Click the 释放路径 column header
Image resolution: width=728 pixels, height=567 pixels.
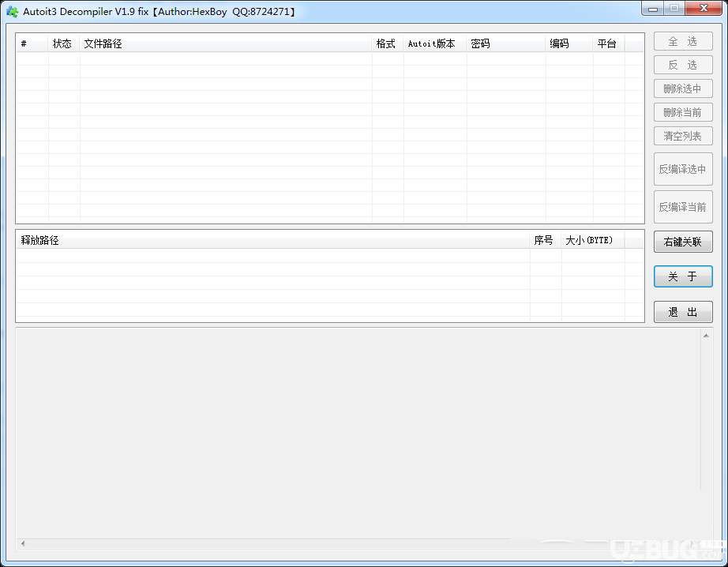click(x=273, y=240)
